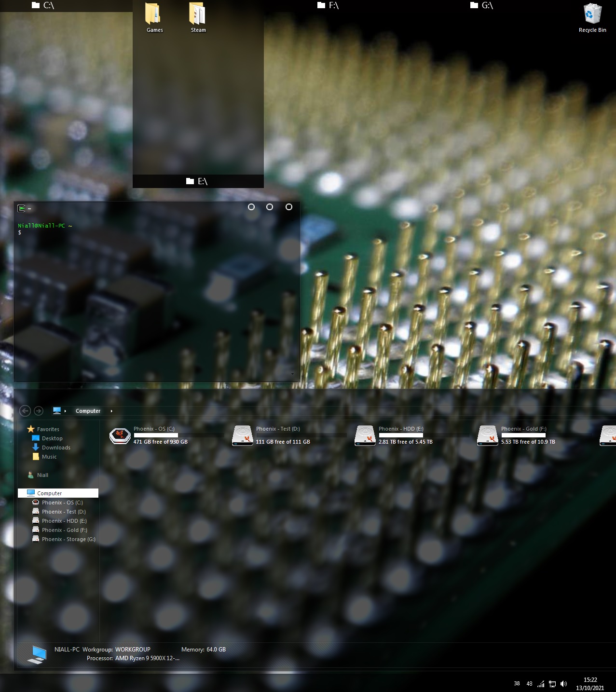This screenshot has width=616, height=692.
Task: Open the breadcrumb dropdown after Computer
Action: (111, 411)
